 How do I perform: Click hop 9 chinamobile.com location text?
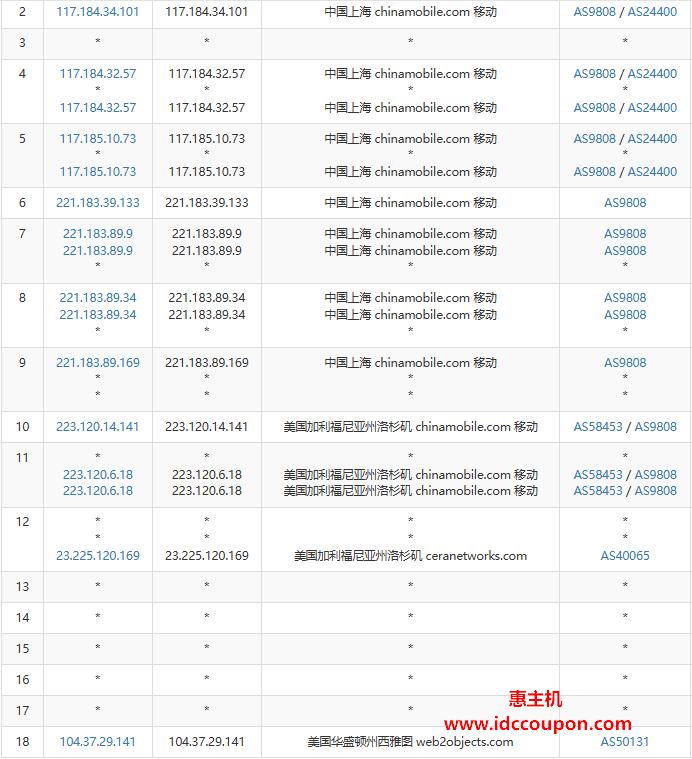(410, 363)
